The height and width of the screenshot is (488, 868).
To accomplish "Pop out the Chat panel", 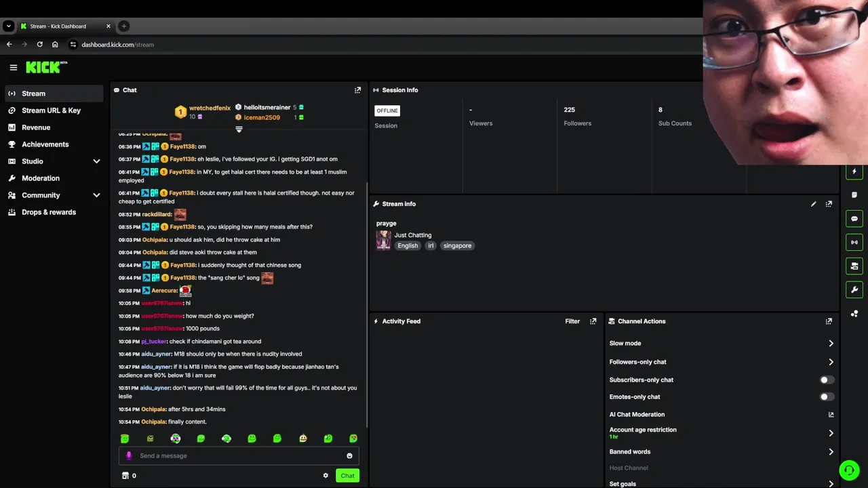I will pyautogui.click(x=357, y=90).
